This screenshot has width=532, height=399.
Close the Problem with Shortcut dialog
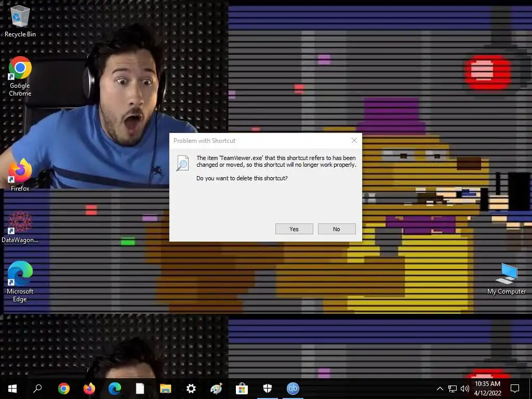354,140
